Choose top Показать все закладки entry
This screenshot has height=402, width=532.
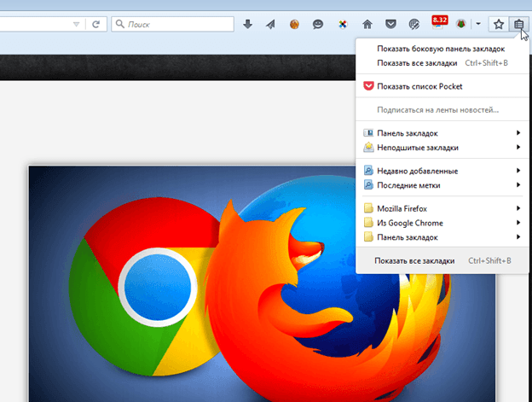pos(442,63)
